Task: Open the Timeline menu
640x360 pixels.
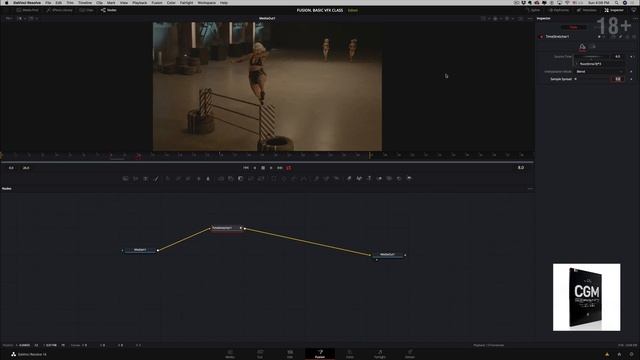Action: (85, 2)
